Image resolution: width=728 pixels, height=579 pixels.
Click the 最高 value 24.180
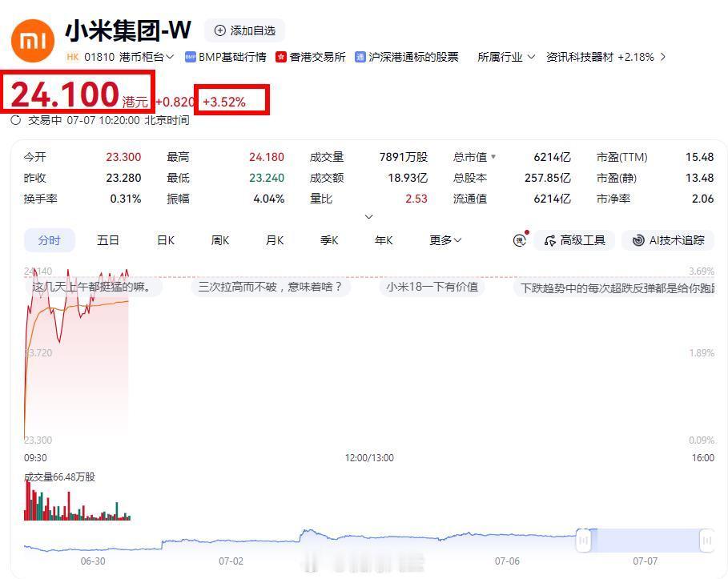click(x=267, y=157)
